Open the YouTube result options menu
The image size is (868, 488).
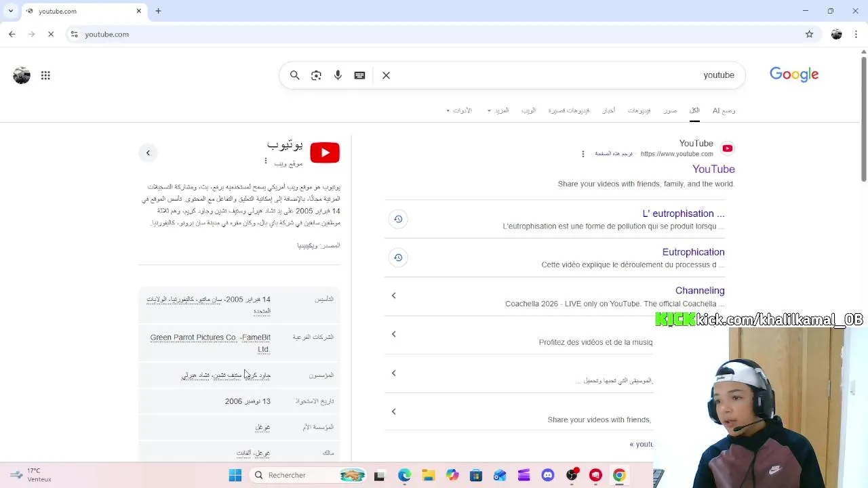(583, 154)
